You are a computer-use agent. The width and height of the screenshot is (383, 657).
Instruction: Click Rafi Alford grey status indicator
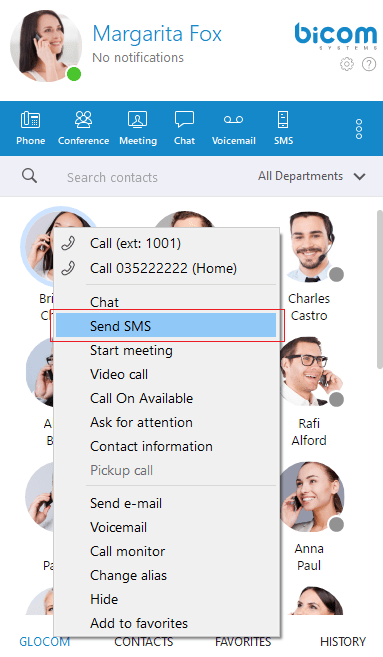coord(336,399)
